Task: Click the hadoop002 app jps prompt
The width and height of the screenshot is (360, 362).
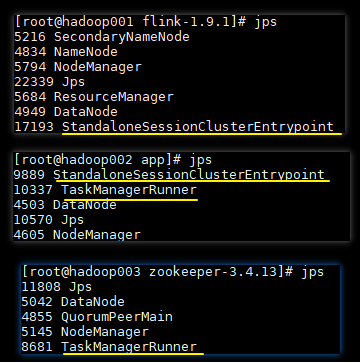Action: pos(113,160)
